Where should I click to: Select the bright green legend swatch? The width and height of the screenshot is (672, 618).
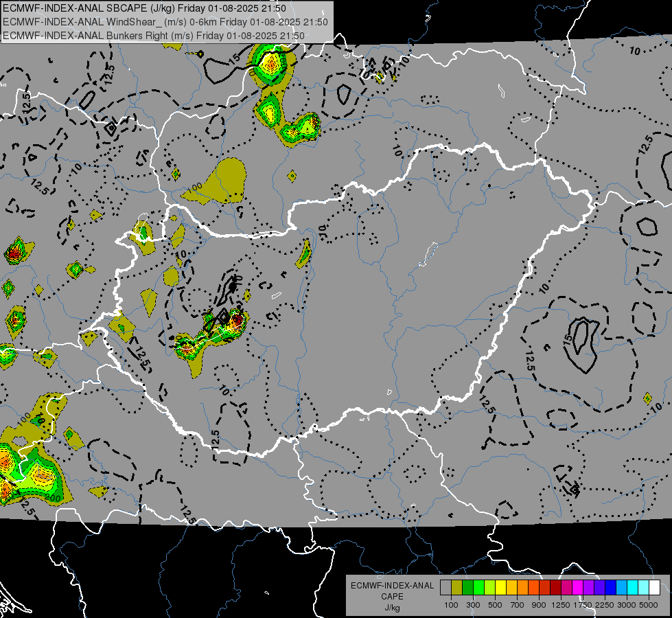tap(478, 588)
